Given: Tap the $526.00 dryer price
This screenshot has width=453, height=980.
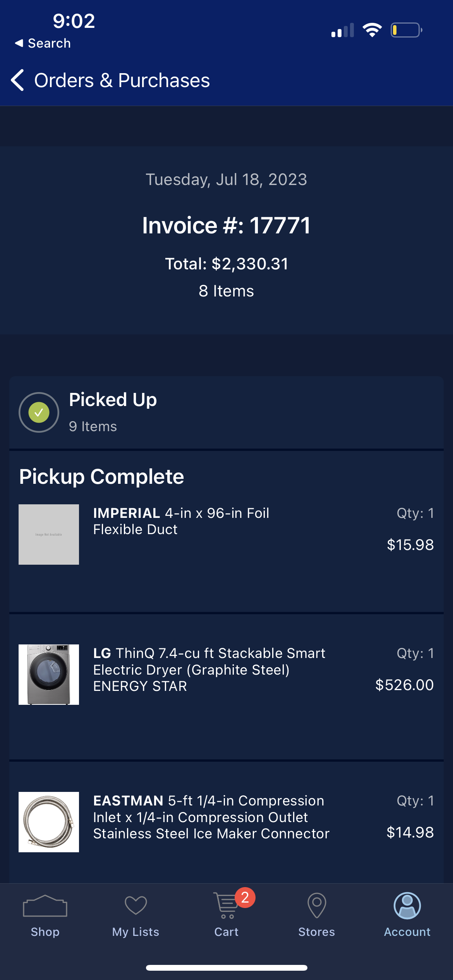Looking at the screenshot, I should (404, 685).
